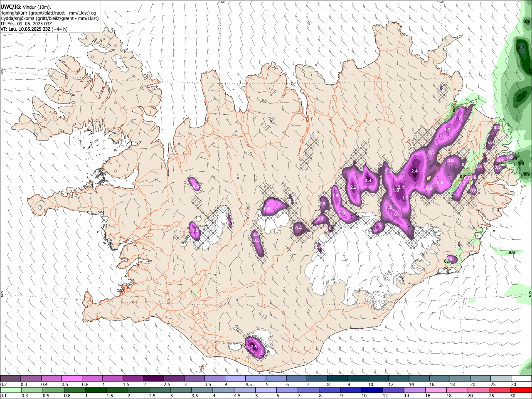Click the 0.2 label of the snow scale

[x=3, y=384]
